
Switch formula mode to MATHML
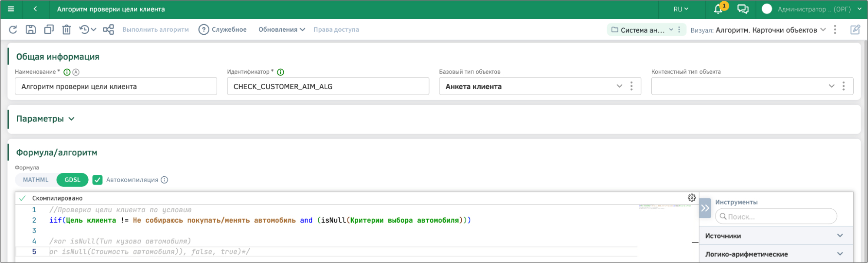pos(36,180)
